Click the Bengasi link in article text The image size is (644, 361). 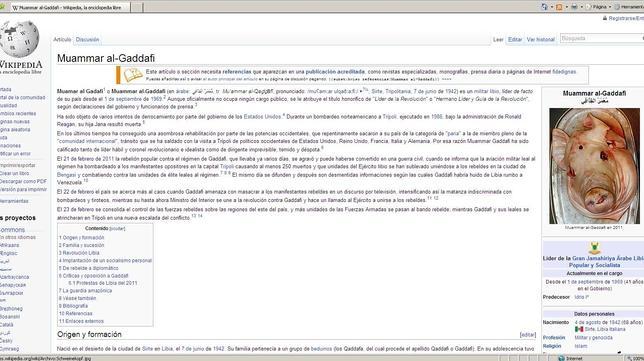pos(66,175)
